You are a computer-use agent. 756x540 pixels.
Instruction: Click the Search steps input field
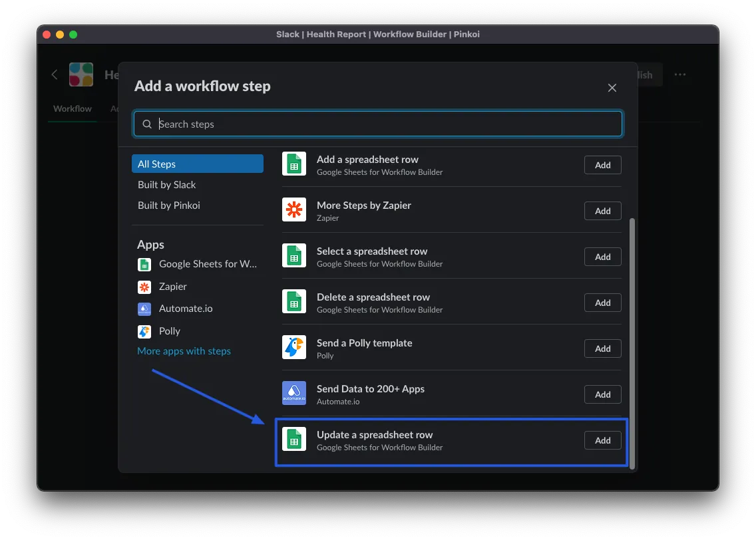point(378,124)
